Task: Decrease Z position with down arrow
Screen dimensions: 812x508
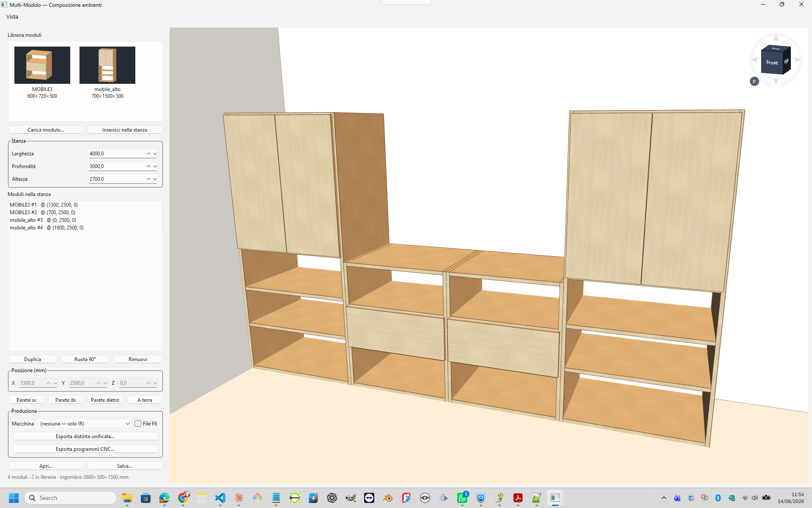Action: [155, 383]
